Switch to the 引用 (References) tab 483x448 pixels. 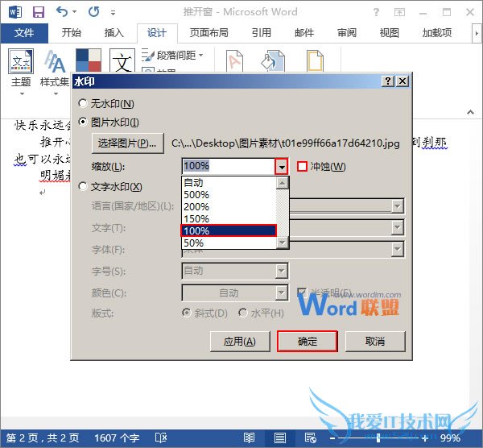261,33
